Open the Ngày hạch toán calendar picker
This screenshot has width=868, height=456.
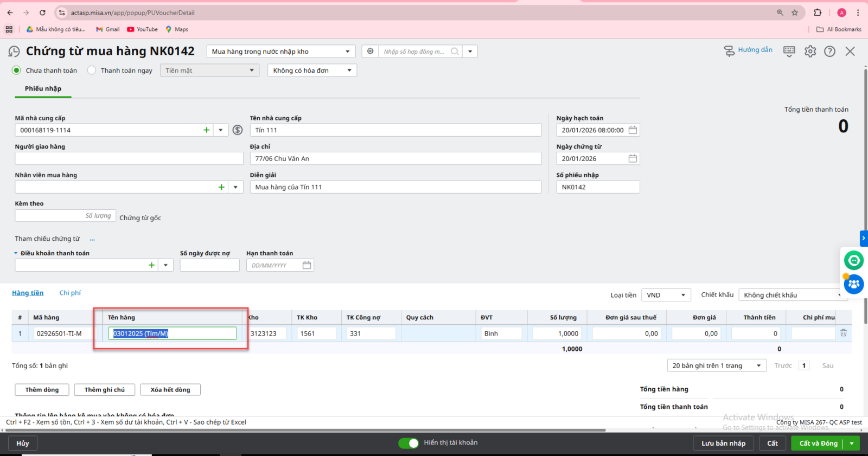pyautogui.click(x=633, y=130)
